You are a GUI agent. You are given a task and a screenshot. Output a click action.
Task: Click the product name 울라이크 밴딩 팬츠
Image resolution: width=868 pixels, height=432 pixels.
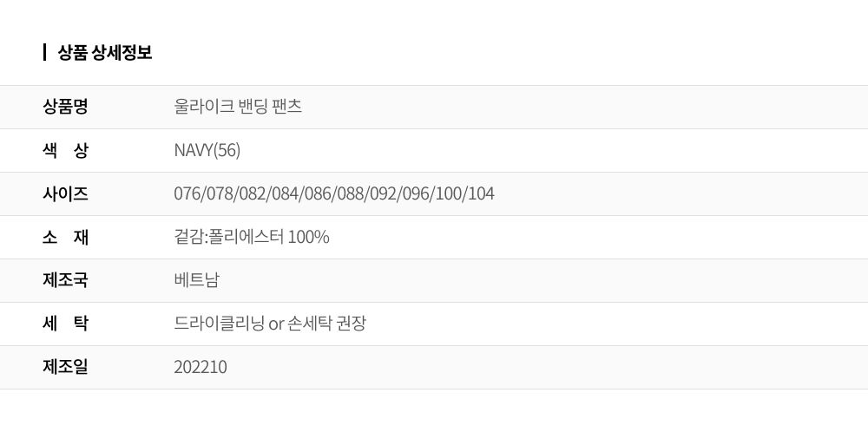pos(238,106)
